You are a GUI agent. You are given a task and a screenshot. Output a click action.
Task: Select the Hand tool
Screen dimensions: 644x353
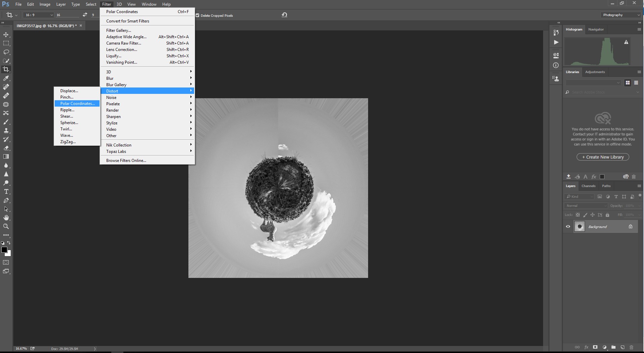[6, 218]
